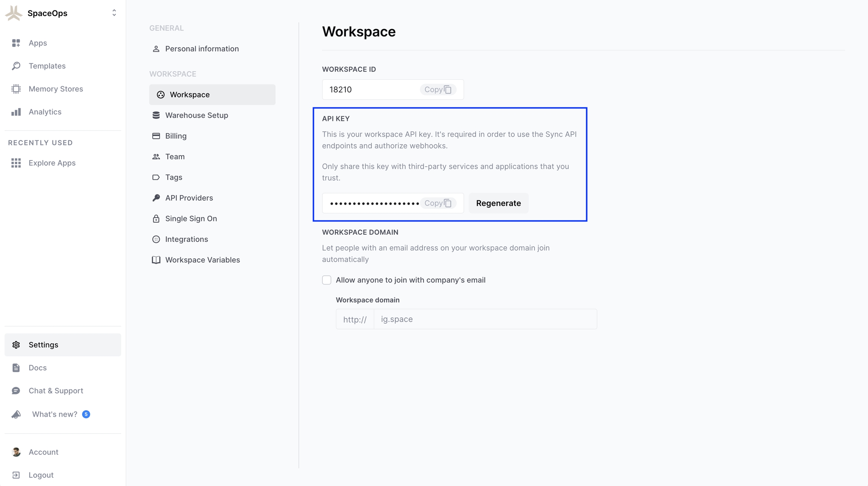Open the Templates section
Screen dimensions: 868x486
pyautogui.click(x=47, y=66)
